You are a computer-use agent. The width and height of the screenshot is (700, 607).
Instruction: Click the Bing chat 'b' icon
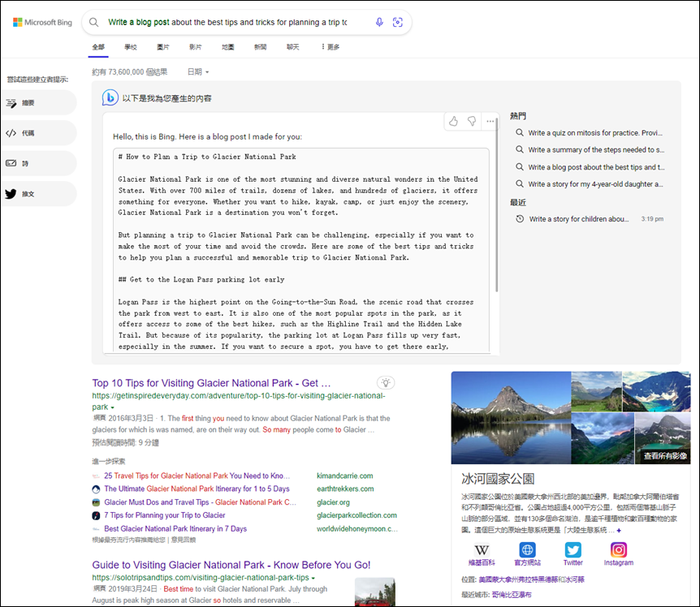[x=110, y=97]
